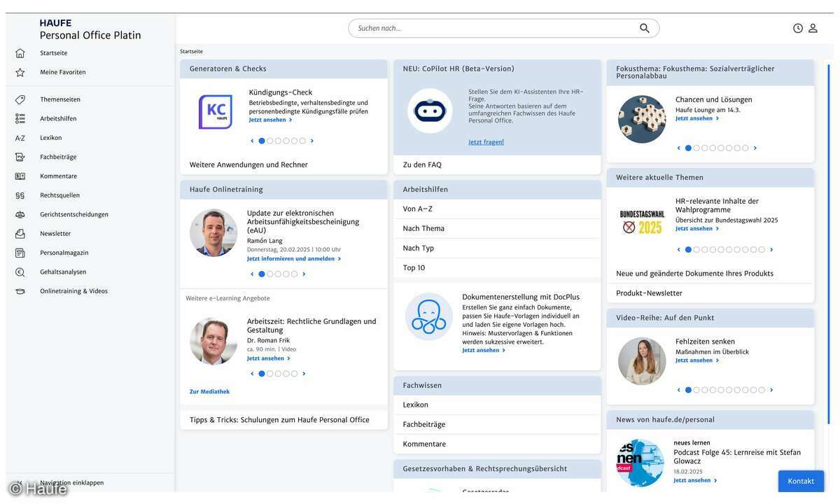Open the Newsletter envelope icon
The width and height of the screenshot is (840, 504).
[20, 234]
